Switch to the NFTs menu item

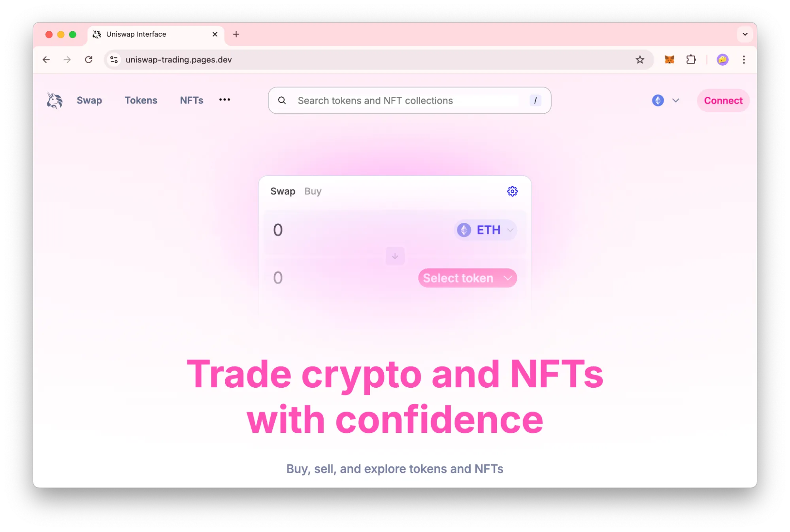point(191,100)
